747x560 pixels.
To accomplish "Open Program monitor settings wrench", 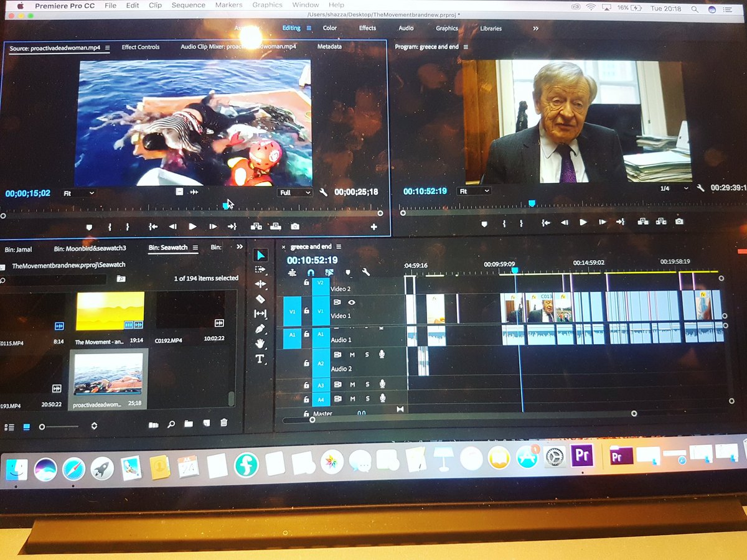I will click(x=700, y=188).
